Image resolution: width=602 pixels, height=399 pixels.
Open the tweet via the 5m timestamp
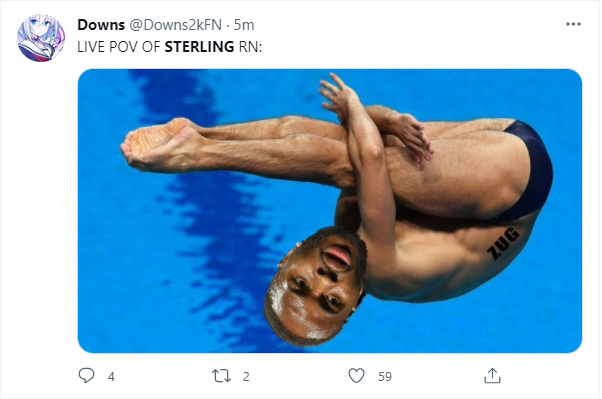coord(244,25)
